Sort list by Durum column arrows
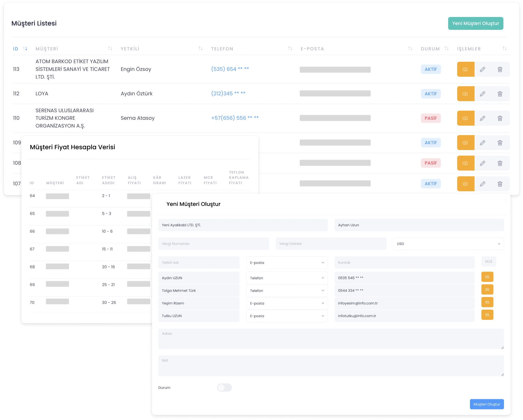 pyautogui.click(x=447, y=48)
